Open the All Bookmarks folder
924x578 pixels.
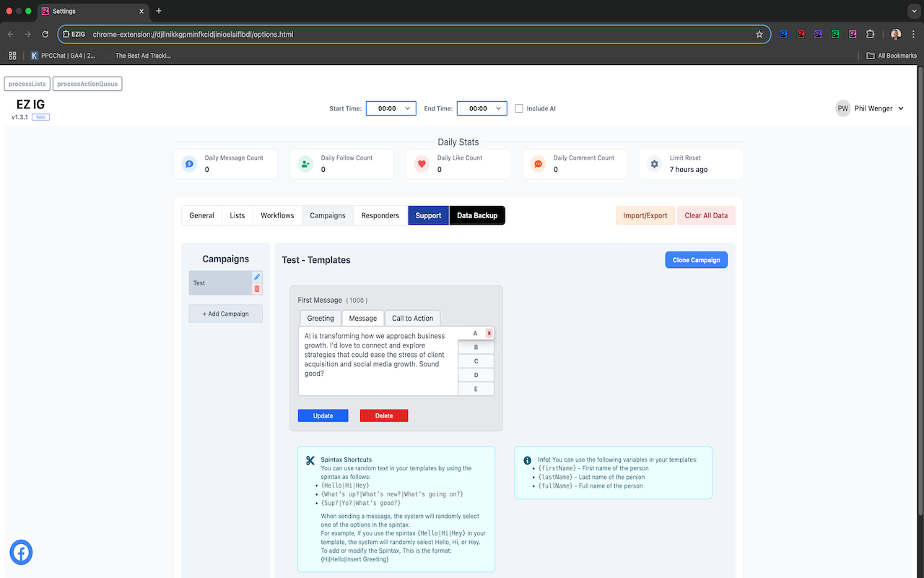(x=892, y=56)
